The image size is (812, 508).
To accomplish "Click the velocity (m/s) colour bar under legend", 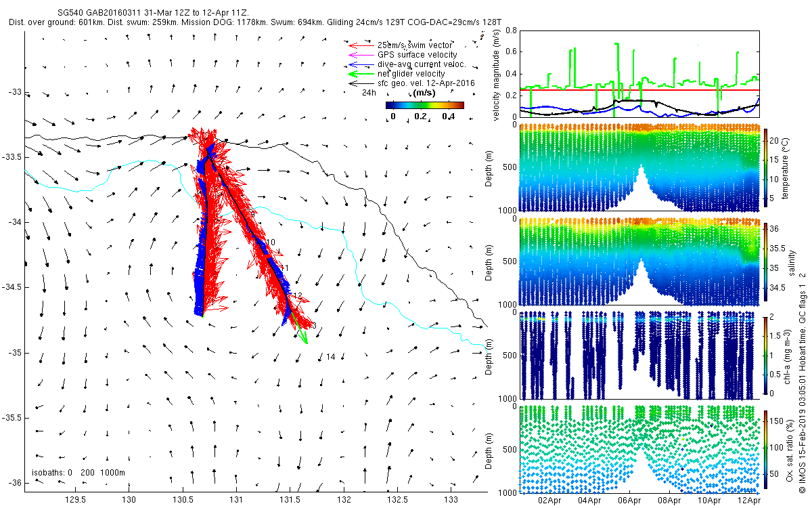I will [425, 105].
